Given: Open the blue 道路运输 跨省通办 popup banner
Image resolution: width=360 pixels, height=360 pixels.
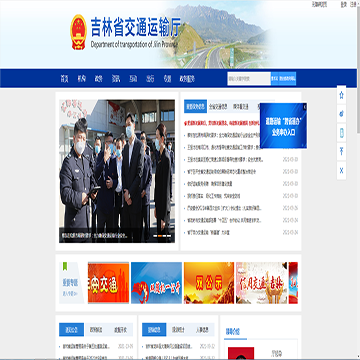Looking at the screenshot, I should tap(283, 126).
